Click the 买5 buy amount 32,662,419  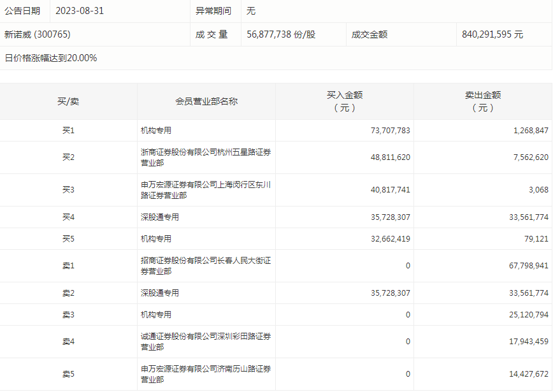click(390, 239)
